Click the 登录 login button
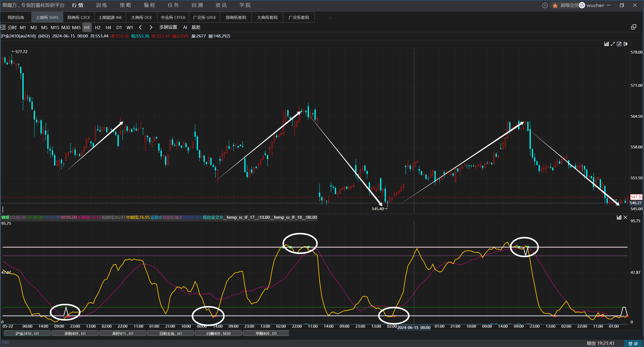The image size is (644, 347). click(x=633, y=343)
